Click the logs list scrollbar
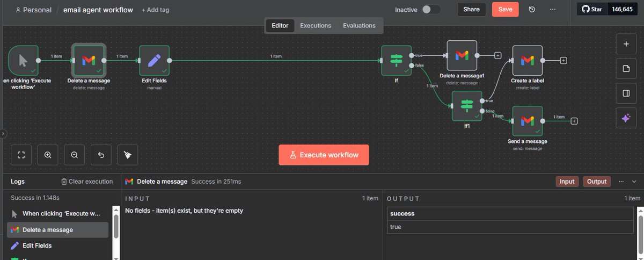Image resolution: width=644 pixels, height=260 pixels. click(x=115, y=226)
